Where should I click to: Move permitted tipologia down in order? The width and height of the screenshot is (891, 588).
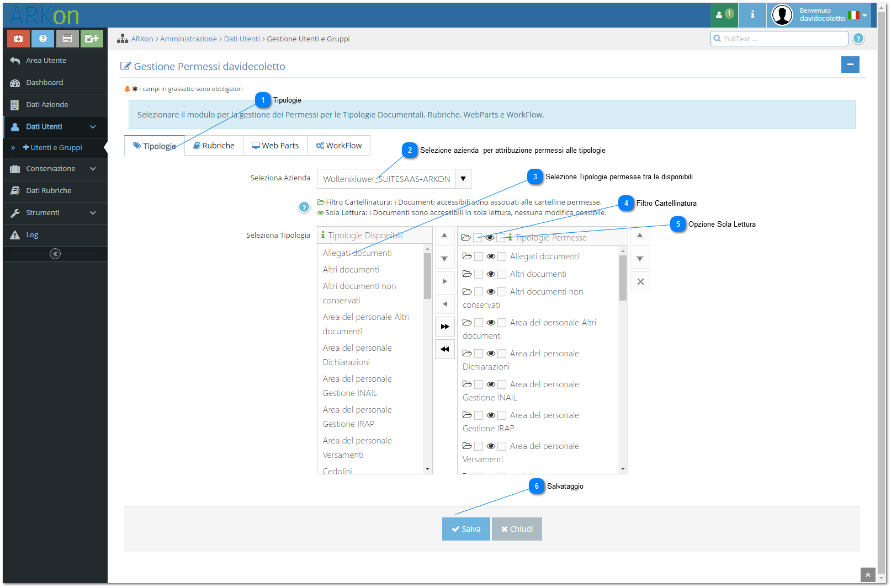tap(640, 259)
